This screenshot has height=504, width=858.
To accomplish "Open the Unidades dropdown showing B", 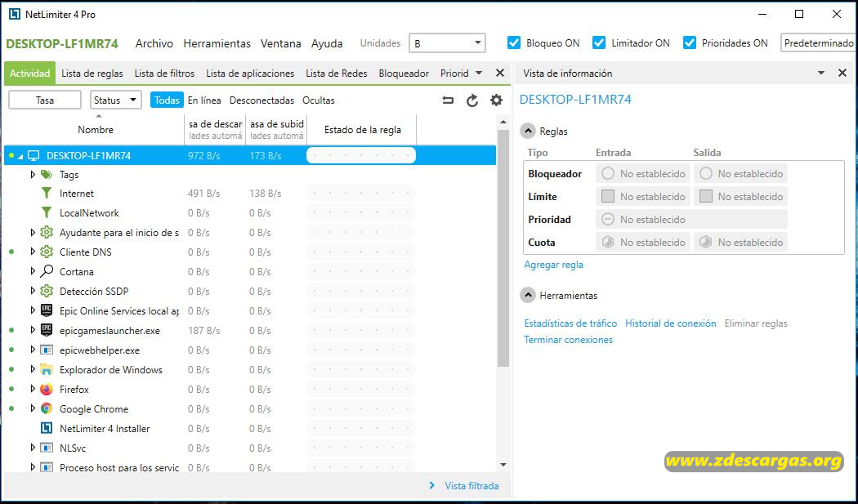I will point(447,43).
